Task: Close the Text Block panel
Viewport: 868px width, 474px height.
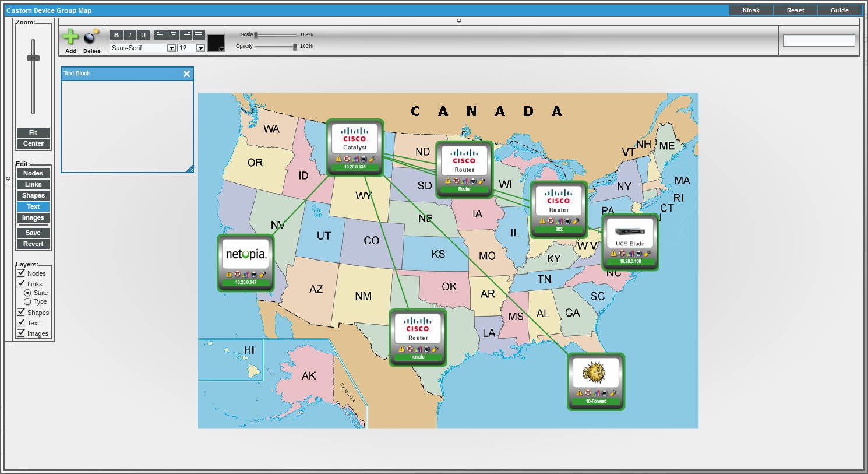Action: 186,73
